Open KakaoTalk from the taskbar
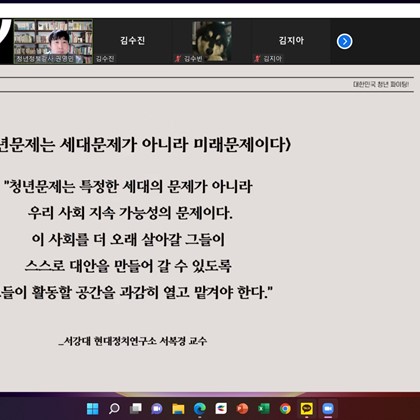Screen dimensions: 420x420 307,408
